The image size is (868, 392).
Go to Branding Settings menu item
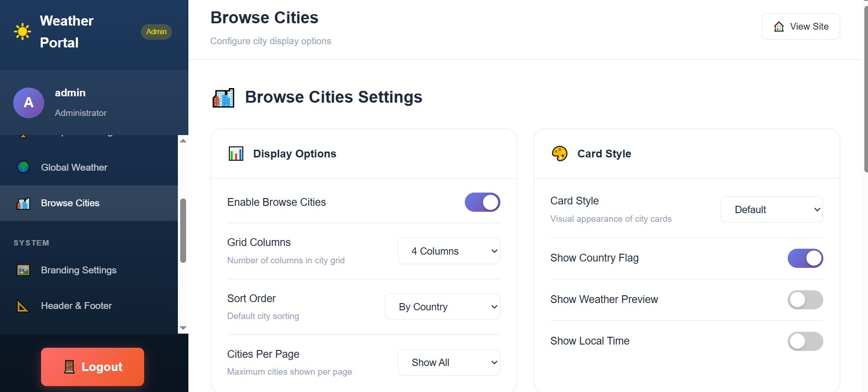tap(78, 270)
